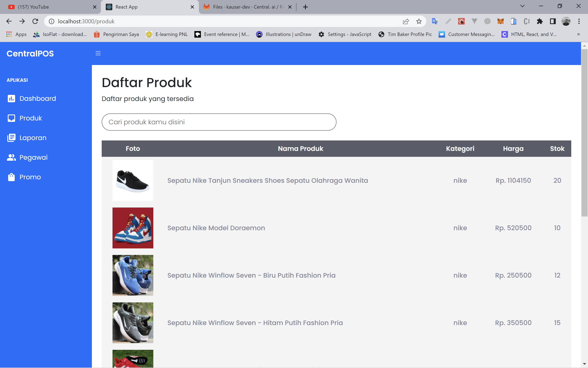The width and height of the screenshot is (588, 368).
Task: Open the Apps bookmark
Action: click(16, 34)
